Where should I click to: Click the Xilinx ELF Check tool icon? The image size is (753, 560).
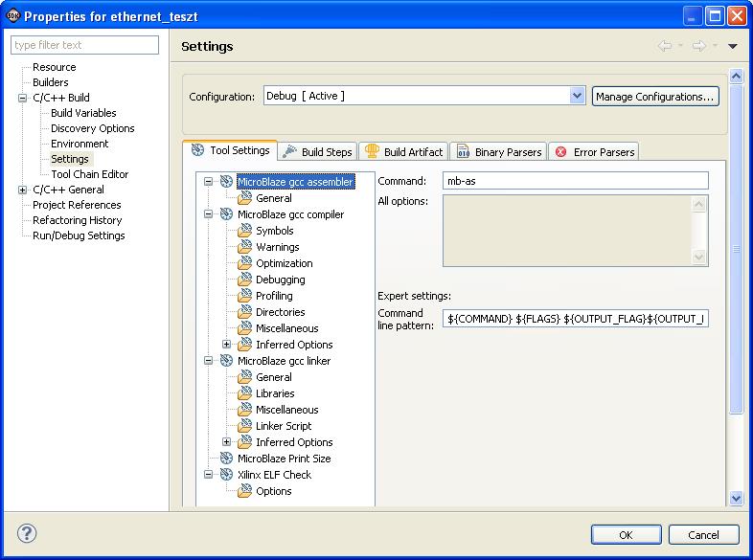(226, 474)
